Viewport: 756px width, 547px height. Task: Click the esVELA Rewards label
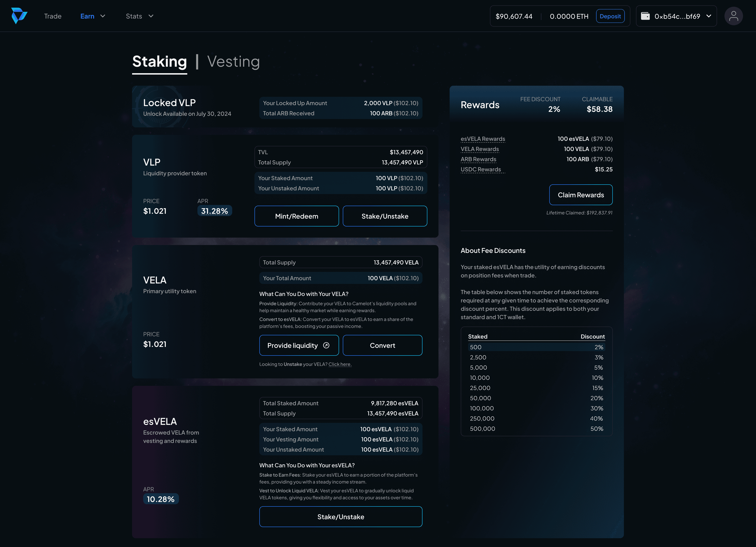pos(483,139)
